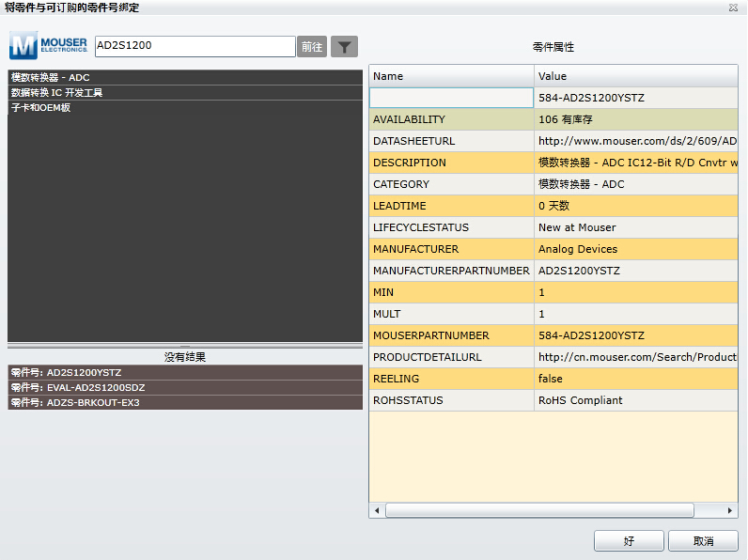Viewport: 748px width, 560px height.
Task: Click the CATEGORY value 模数转换器 - ADC
Action: (x=581, y=184)
